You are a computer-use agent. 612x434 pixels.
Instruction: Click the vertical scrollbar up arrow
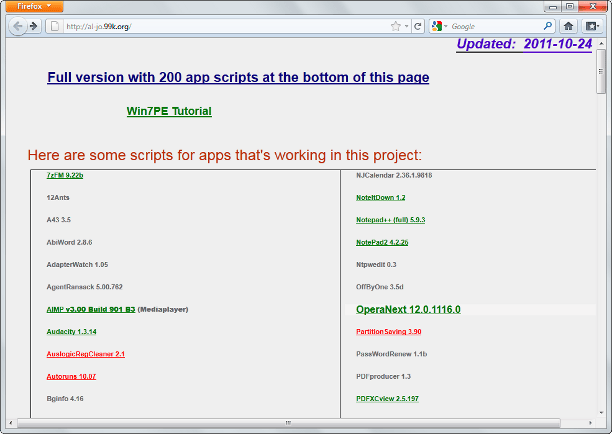tap(601, 43)
